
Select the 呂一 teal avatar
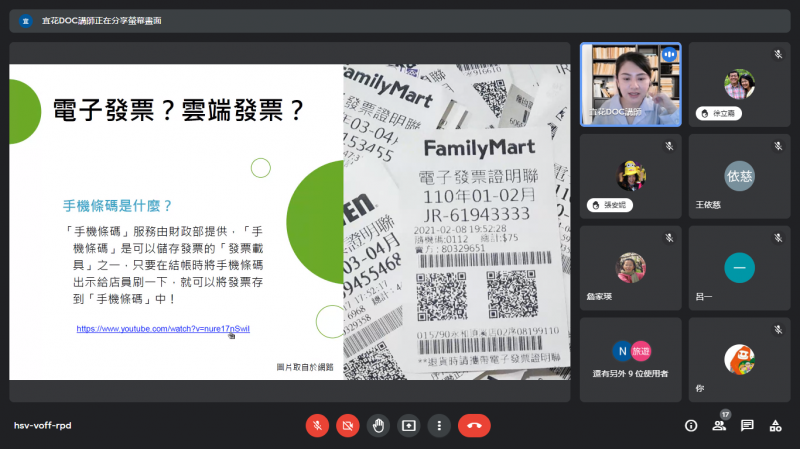point(739,267)
